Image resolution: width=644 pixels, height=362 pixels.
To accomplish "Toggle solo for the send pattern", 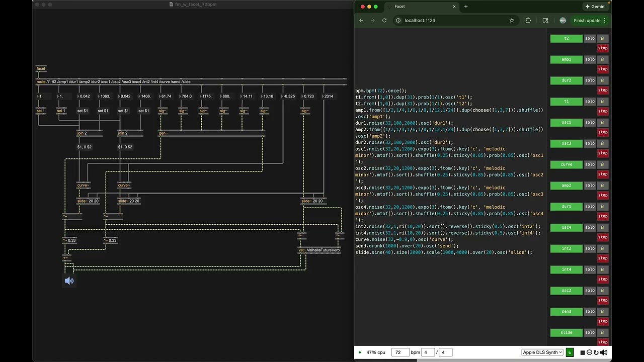I will pos(590,311).
